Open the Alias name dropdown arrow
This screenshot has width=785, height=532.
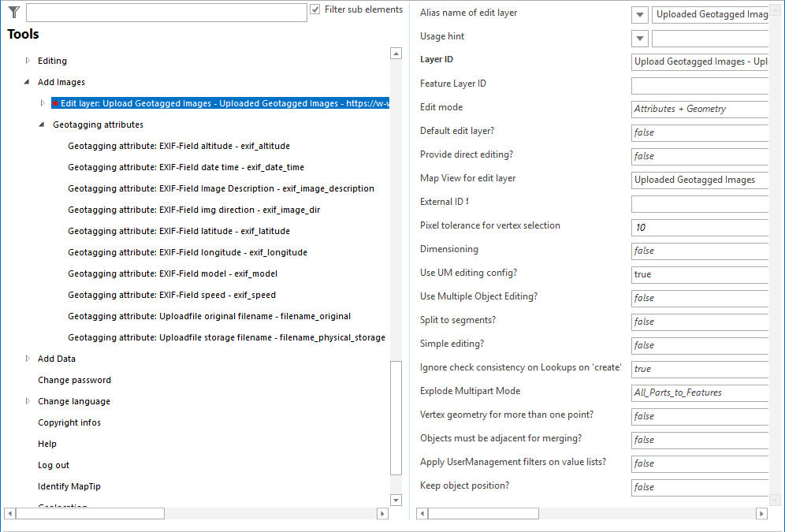tap(640, 14)
